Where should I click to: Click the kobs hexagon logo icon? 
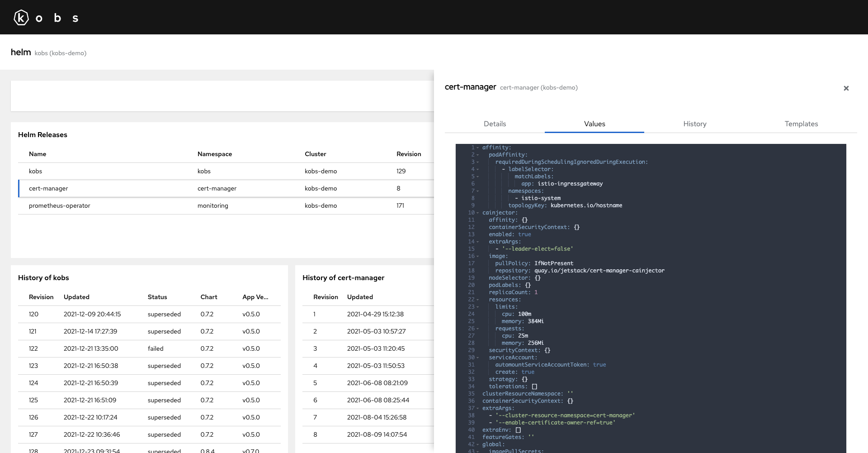21,18
